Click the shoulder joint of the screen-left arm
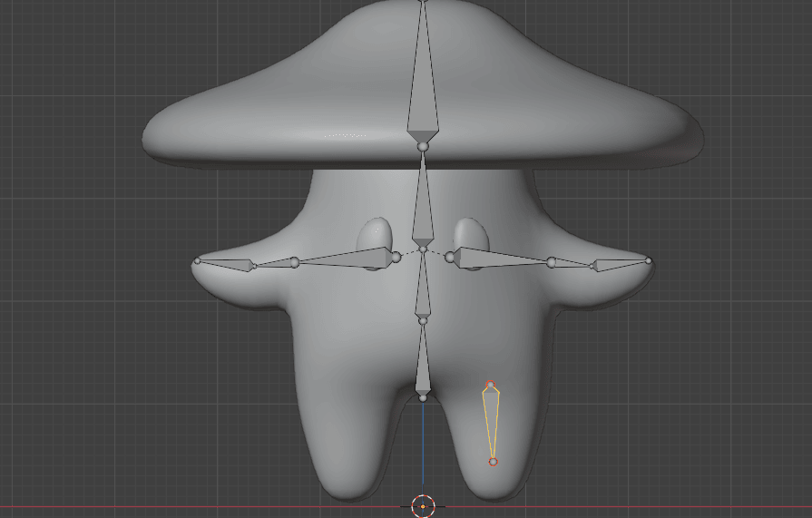The height and width of the screenshot is (518, 812). [x=396, y=258]
